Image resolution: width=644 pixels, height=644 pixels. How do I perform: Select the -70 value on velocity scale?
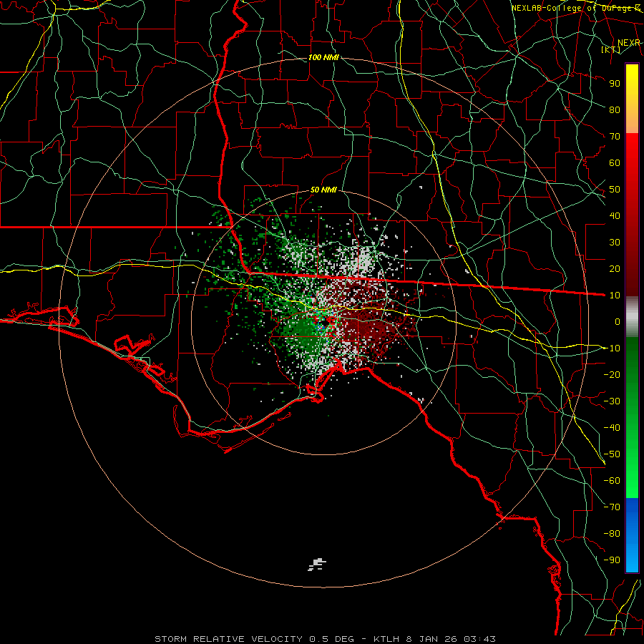coord(612,507)
